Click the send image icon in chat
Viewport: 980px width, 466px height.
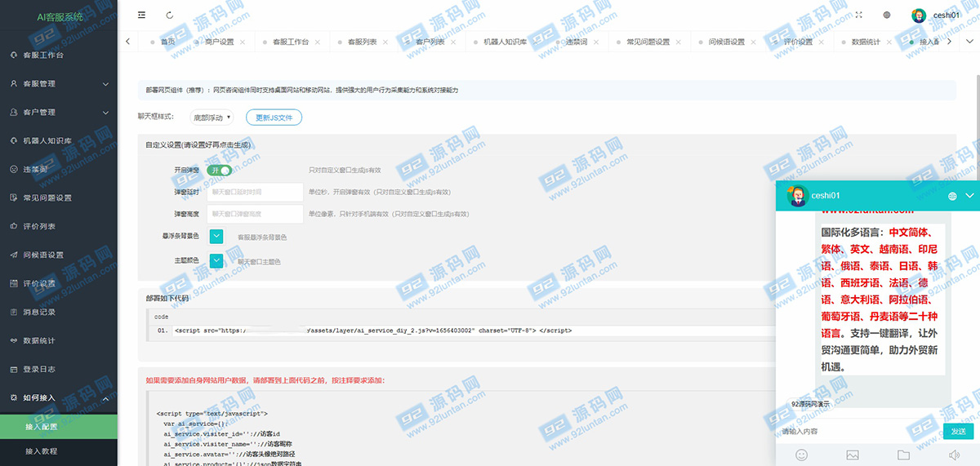pyautogui.click(x=853, y=455)
